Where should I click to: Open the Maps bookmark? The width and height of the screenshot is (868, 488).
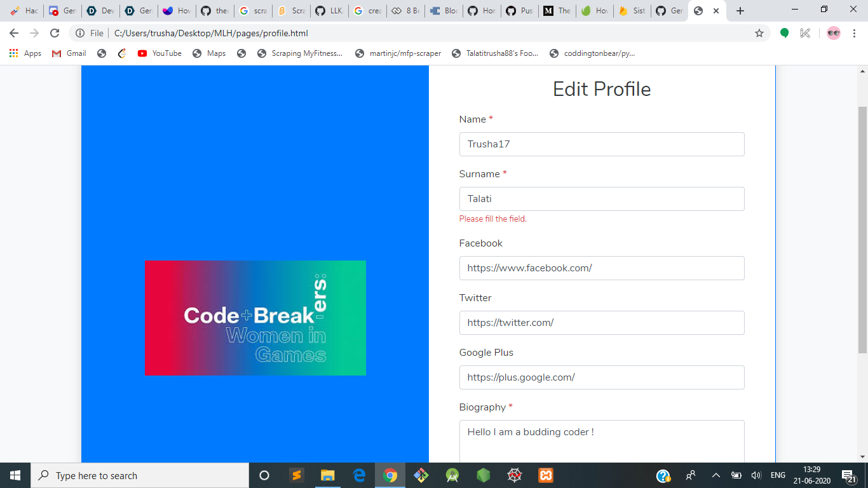coord(209,53)
